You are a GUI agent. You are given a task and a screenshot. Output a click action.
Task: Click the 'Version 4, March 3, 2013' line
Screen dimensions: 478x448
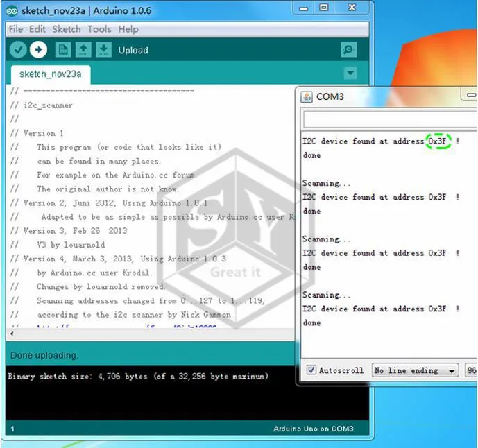pyautogui.click(x=118, y=259)
